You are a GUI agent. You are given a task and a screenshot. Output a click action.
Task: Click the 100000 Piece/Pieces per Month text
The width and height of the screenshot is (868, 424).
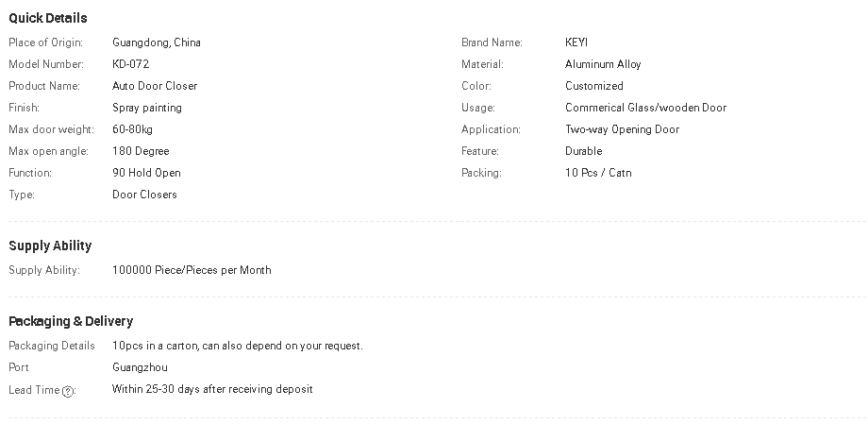pyautogui.click(x=192, y=270)
